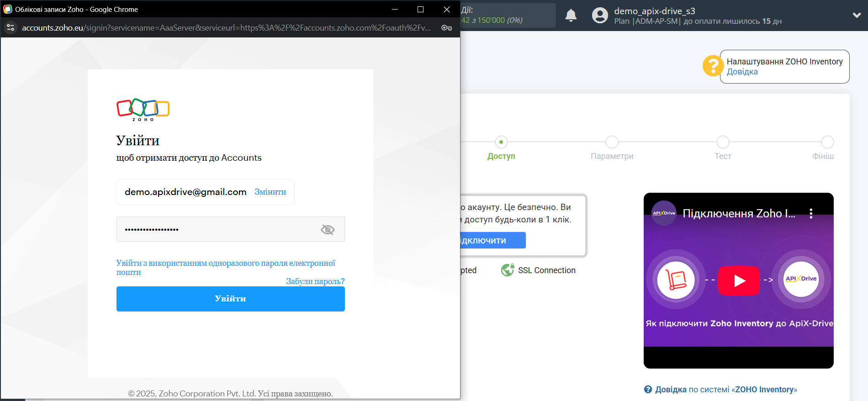The image size is (868, 401).
Task: Go to the Тест step circle
Action: pos(723,142)
